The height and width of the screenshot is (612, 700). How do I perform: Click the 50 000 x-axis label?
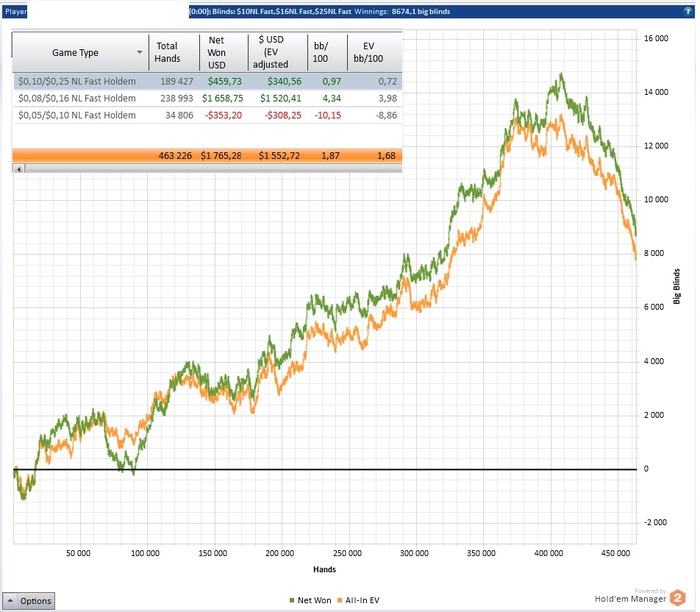78,554
